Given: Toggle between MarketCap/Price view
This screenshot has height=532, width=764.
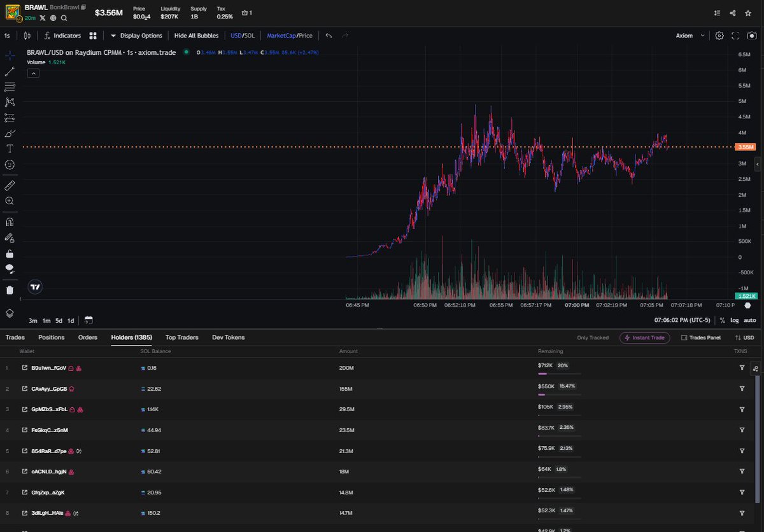Looking at the screenshot, I should [x=290, y=36].
